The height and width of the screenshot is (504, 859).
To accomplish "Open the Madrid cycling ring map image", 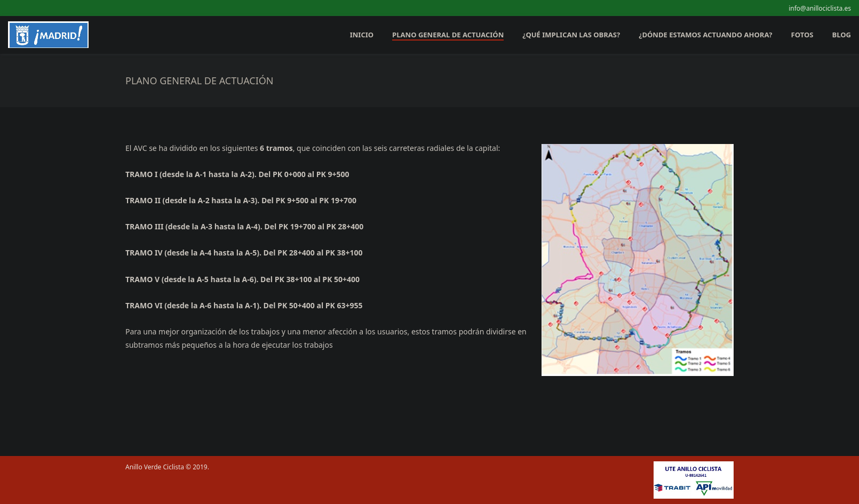I will pyautogui.click(x=637, y=260).
